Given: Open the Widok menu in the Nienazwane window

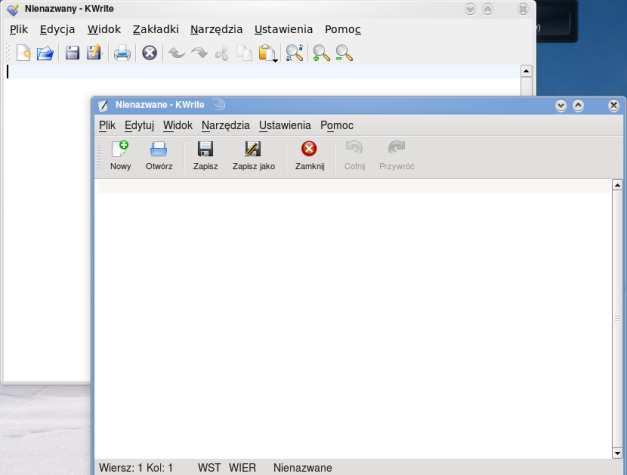Looking at the screenshot, I should pos(178,126).
